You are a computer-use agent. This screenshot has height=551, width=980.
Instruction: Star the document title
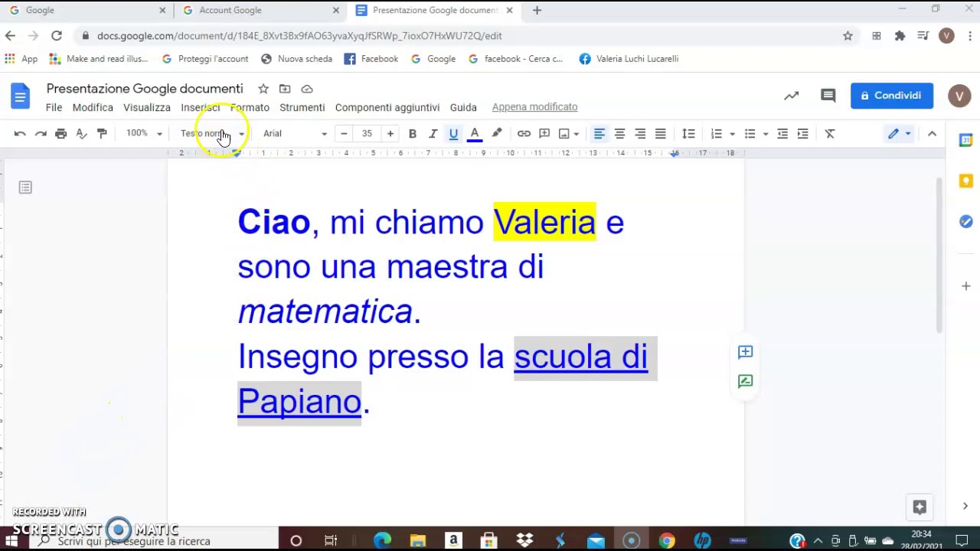[x=263, y=89]
